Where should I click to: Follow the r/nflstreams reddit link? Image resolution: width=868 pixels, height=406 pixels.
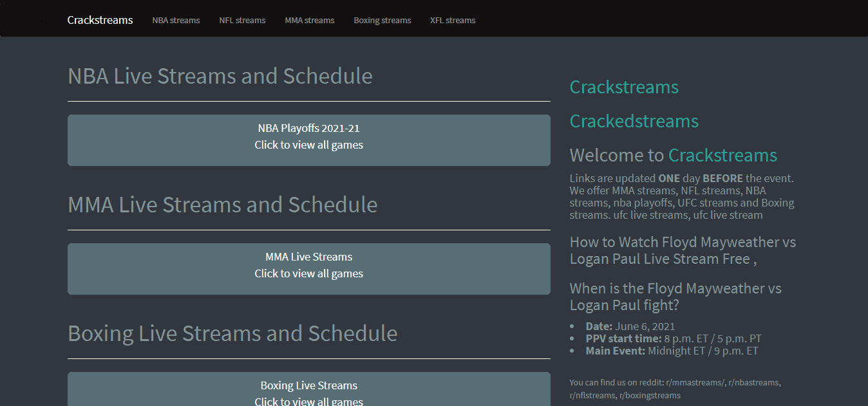tap(592, 396)
